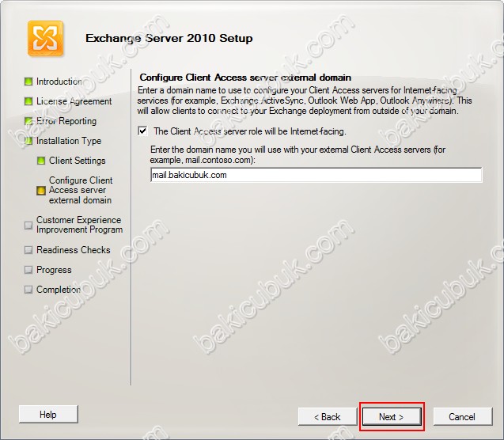Click the green status square beside Introduction
This screenshot has height=440, width=504.
pyautogui.click(x=28, y=82)
